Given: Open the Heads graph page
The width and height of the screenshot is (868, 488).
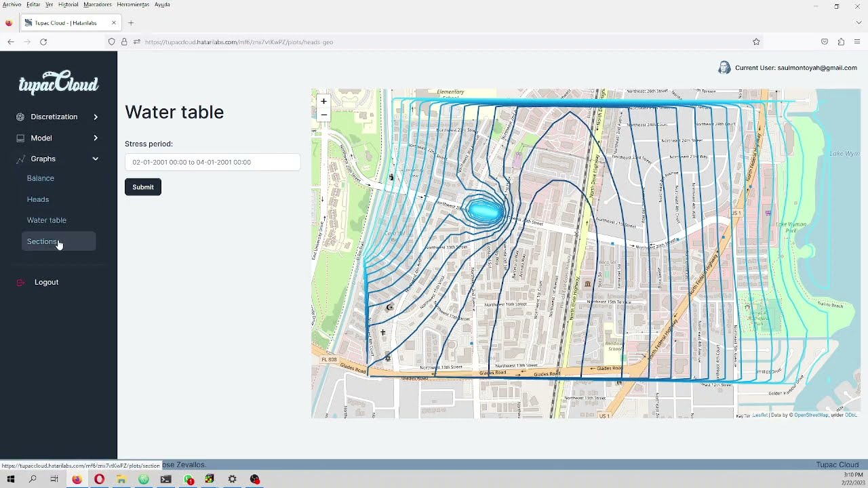Looking at the screenshot, I should pos(38,199).
